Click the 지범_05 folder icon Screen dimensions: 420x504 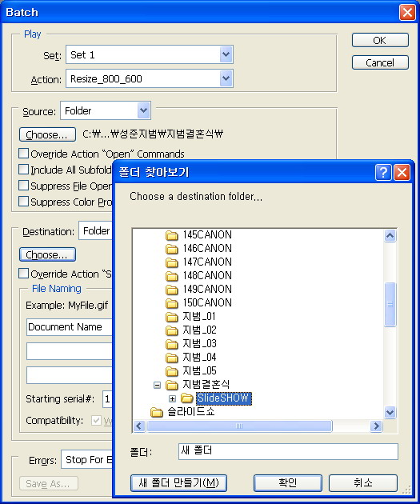coord(171,371)
